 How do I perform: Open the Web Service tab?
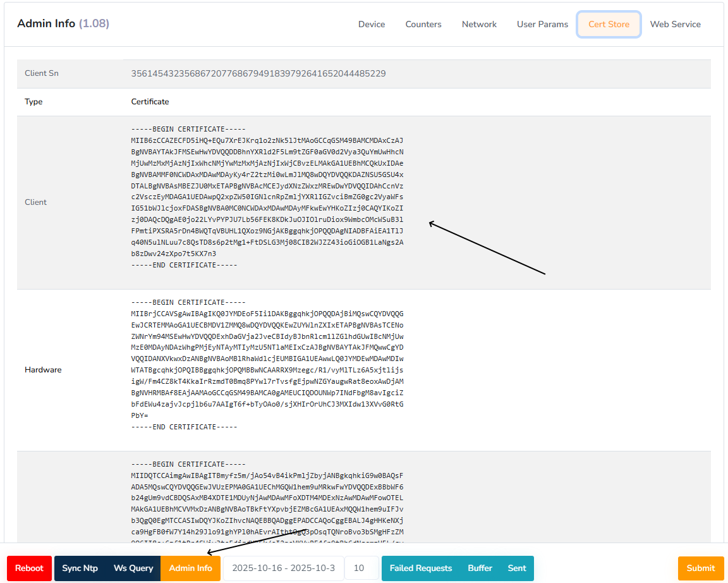(675, 24)
